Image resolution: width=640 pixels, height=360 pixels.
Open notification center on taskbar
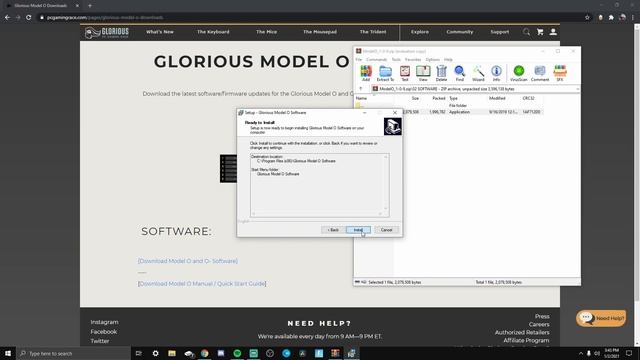(629, 353)
